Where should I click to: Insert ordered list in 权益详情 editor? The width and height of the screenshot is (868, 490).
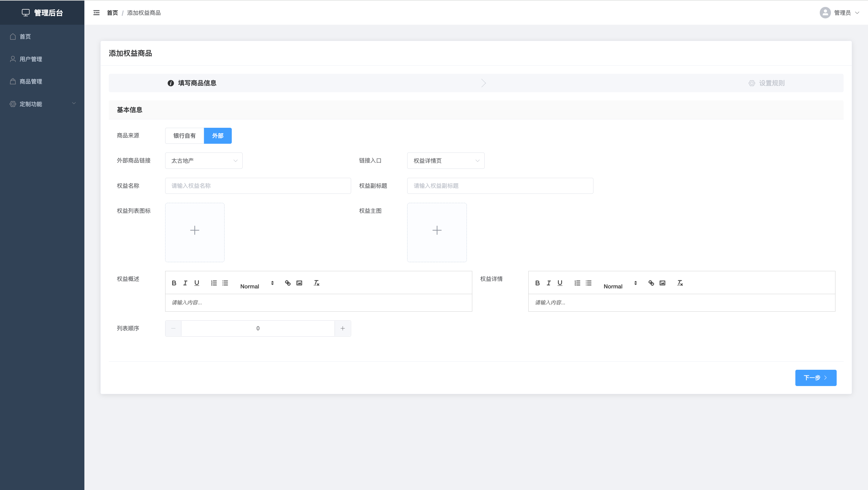(x=577, y=283)
